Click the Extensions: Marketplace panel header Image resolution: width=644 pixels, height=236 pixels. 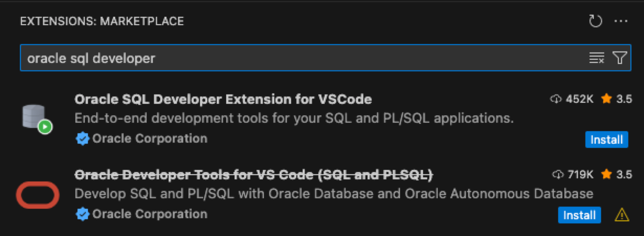point(102,22)
